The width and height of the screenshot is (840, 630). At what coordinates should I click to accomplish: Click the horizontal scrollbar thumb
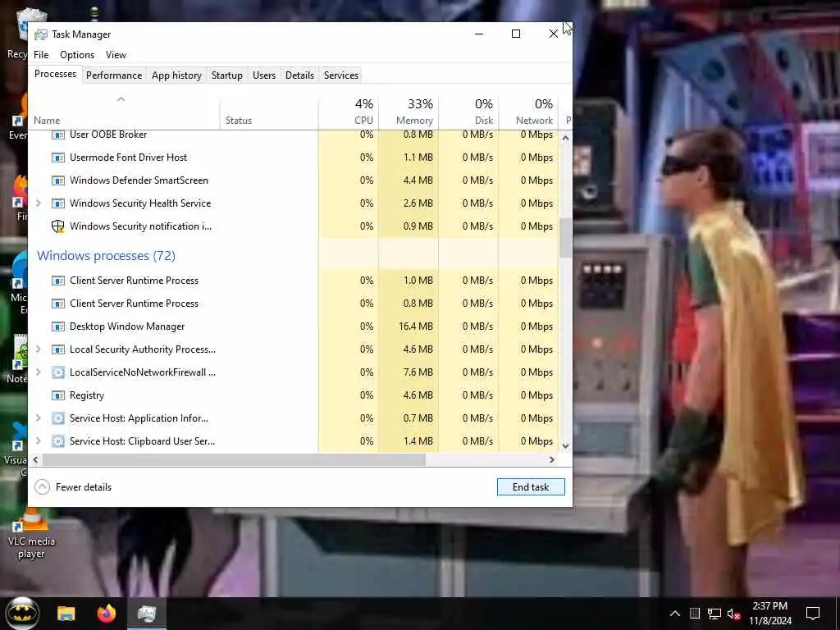pos(234,459)
